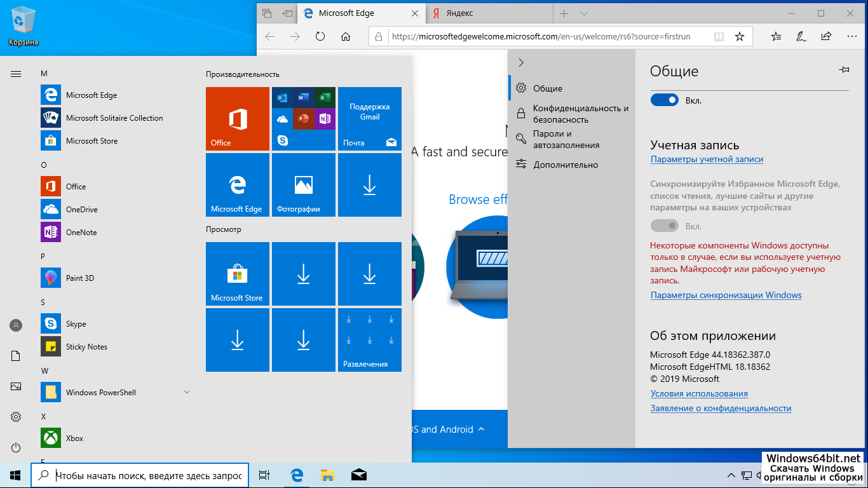Open Task View on the taskbar
Screen dimensions: 868x488
[x=264, y=475]
